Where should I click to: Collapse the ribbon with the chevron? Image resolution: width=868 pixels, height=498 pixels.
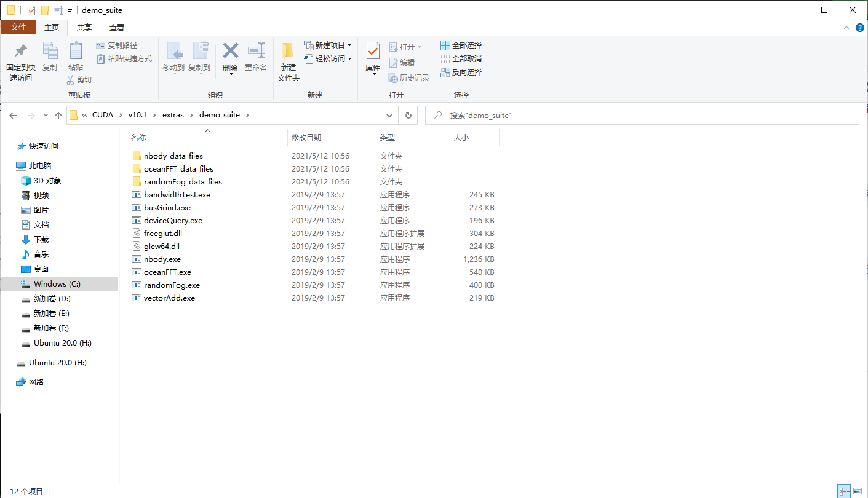coord(846,28)
